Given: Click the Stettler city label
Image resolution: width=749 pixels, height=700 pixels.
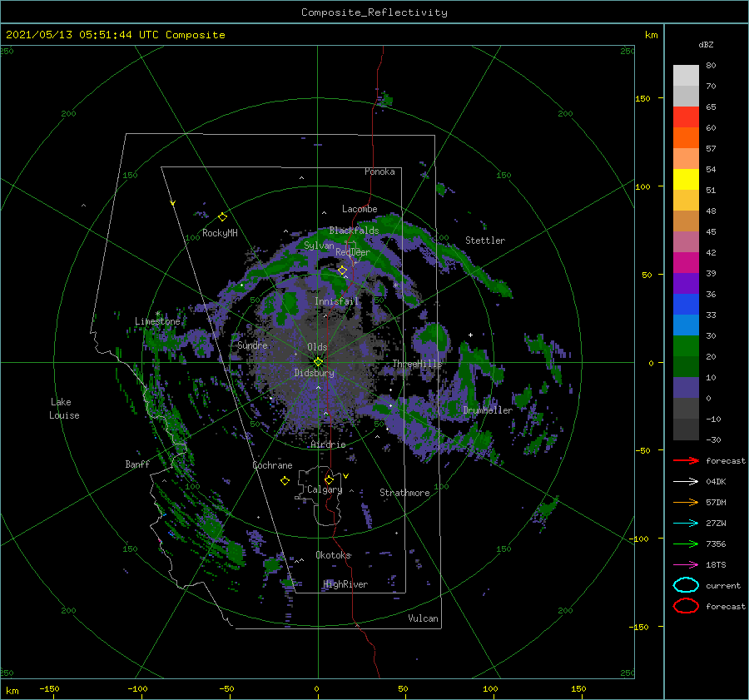Looking at the screenshot, I should coord(485,241).
